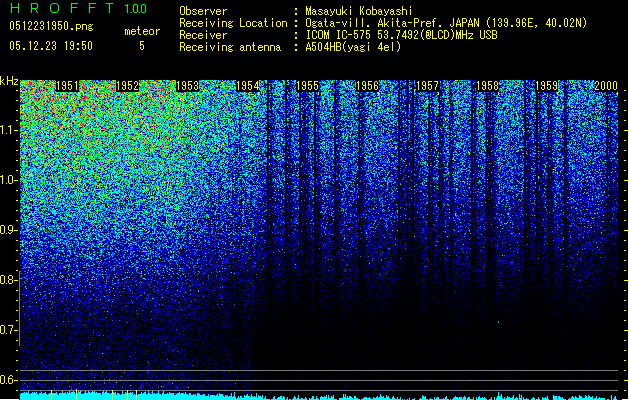Click the 1952 time marker
The image size is (629, 400).
click(x=127, y=86)
